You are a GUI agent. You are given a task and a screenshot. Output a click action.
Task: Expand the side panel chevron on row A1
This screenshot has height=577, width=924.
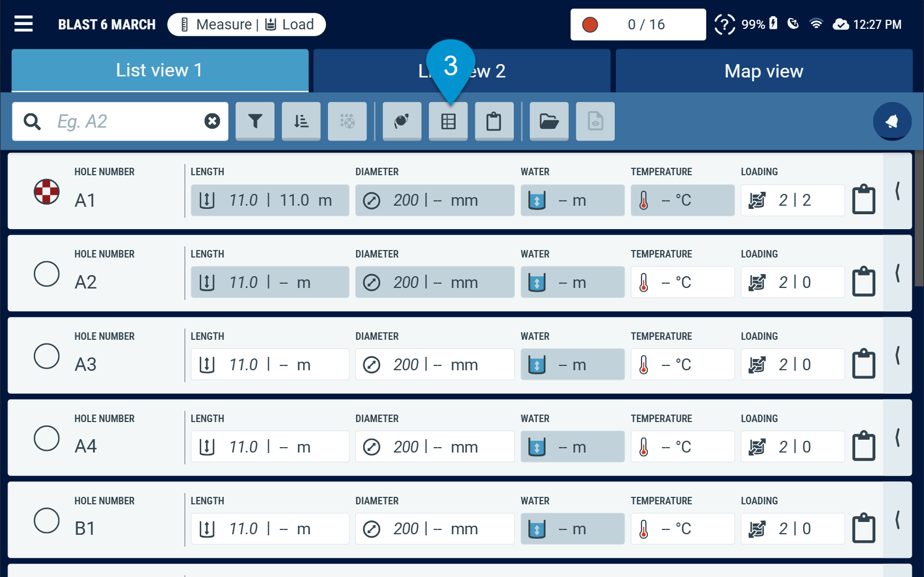point(898,191)
